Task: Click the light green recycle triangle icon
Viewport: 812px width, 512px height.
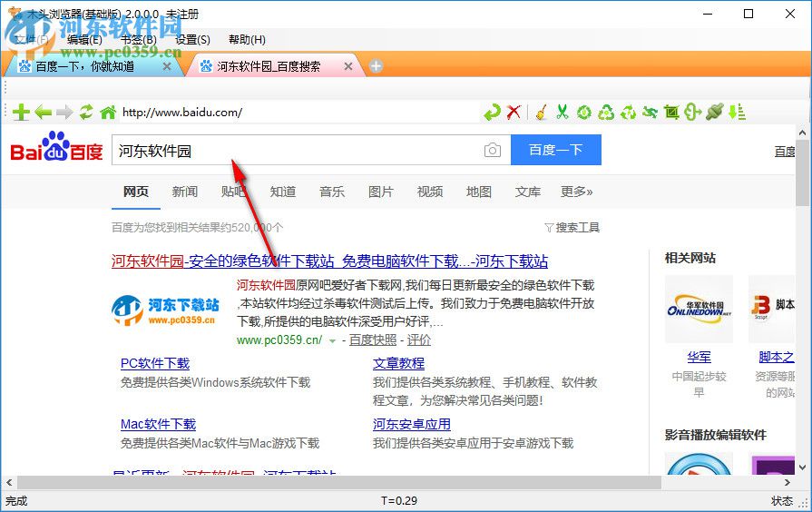Action: tap(606, 112)
